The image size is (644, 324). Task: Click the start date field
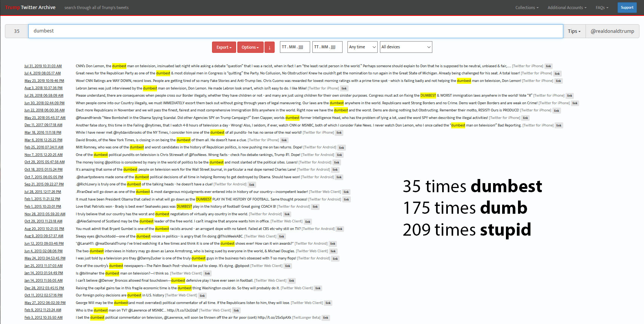[295, 47]
